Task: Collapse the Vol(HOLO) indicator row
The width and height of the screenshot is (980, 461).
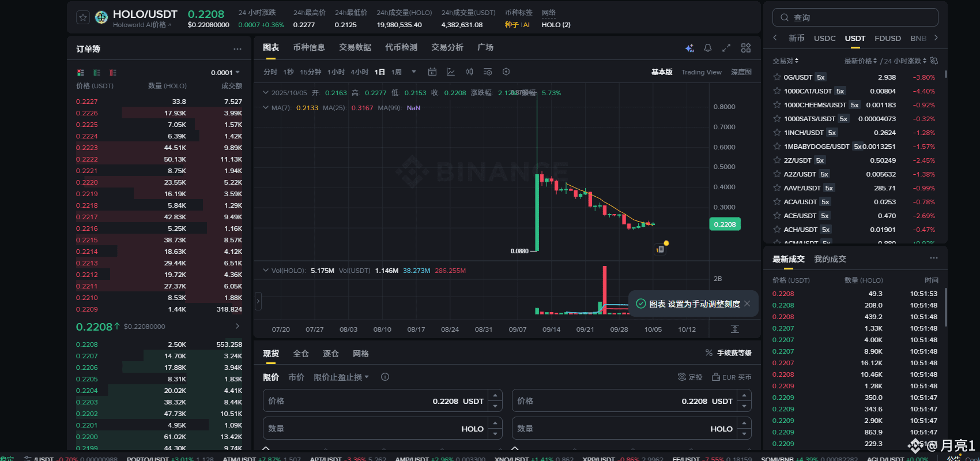Action: click(x=265, y=270)
